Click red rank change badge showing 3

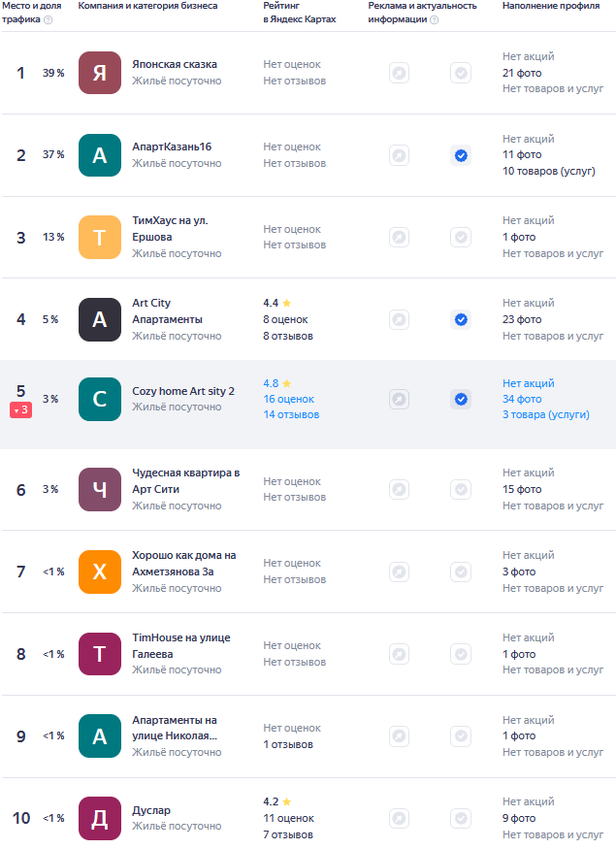20,410
